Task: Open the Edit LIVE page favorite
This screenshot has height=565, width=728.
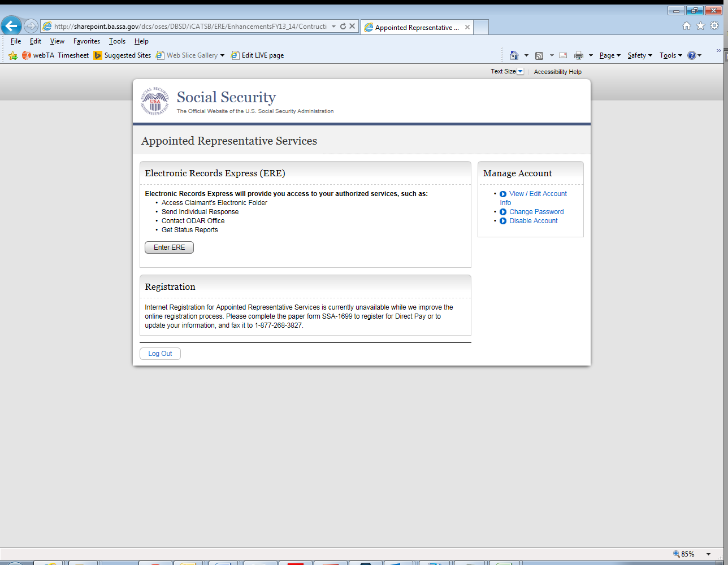Action: [258, 55]
